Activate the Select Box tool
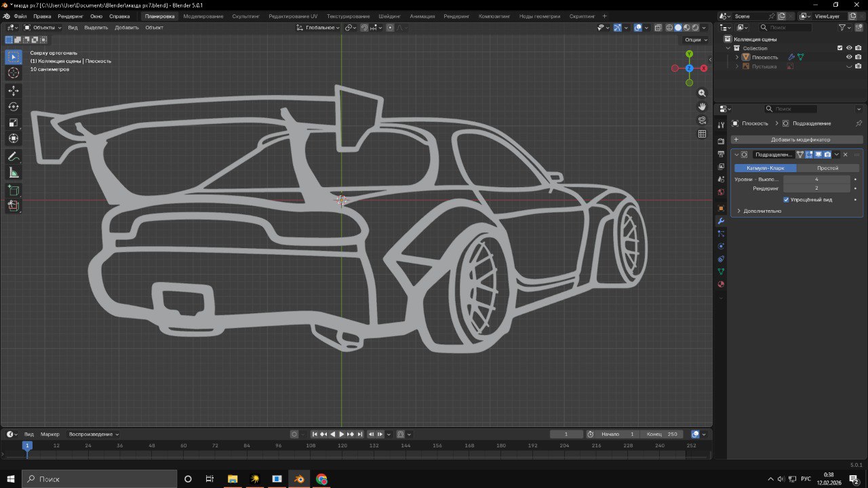Image resolution: width=868 pixels, height=488 pixels. tap(14, 57)
